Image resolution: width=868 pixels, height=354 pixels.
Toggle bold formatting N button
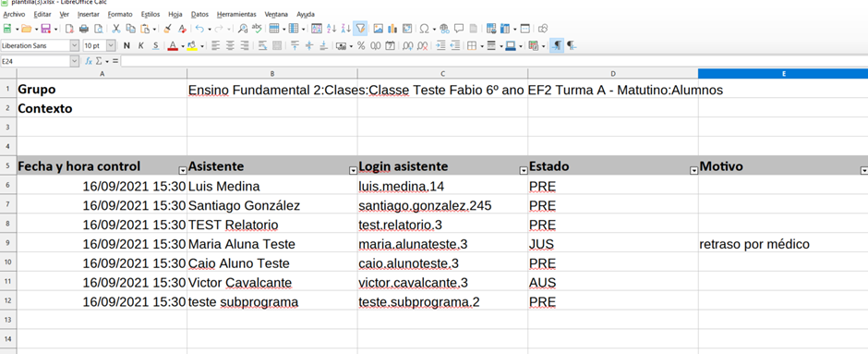click(127, 45)
